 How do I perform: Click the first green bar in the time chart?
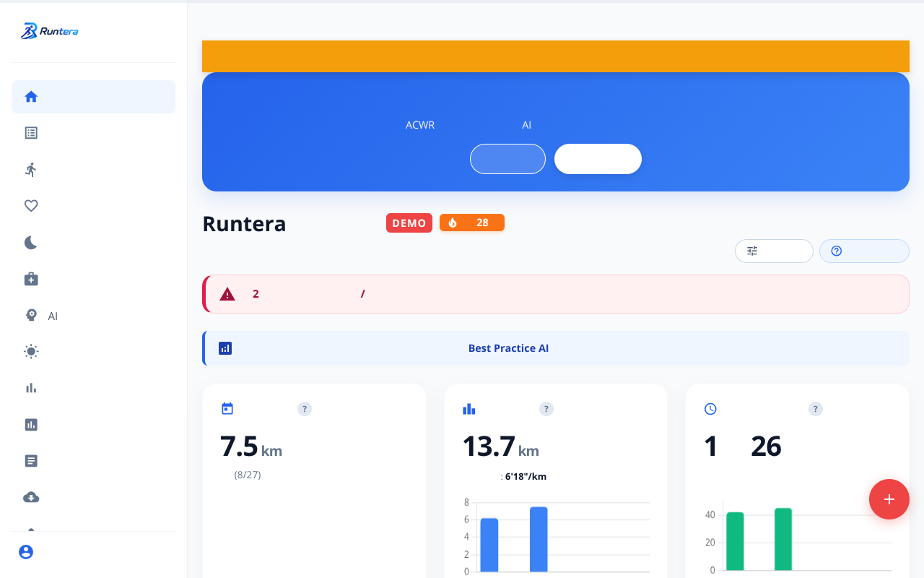click(735, 541)
